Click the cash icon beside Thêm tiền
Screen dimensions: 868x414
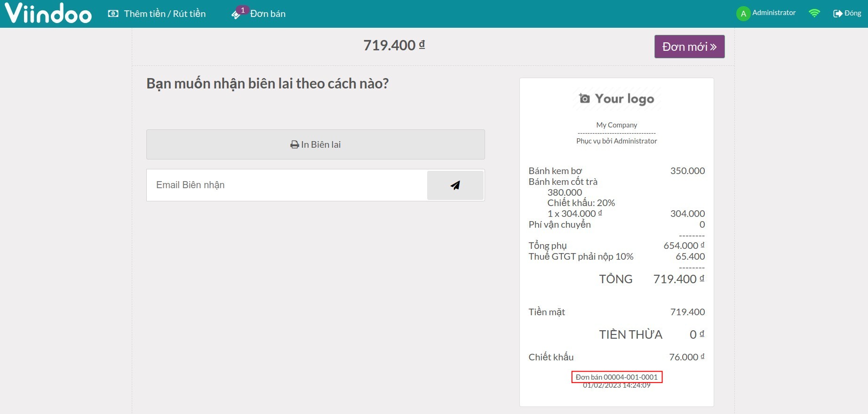click(x=113, y=14)
